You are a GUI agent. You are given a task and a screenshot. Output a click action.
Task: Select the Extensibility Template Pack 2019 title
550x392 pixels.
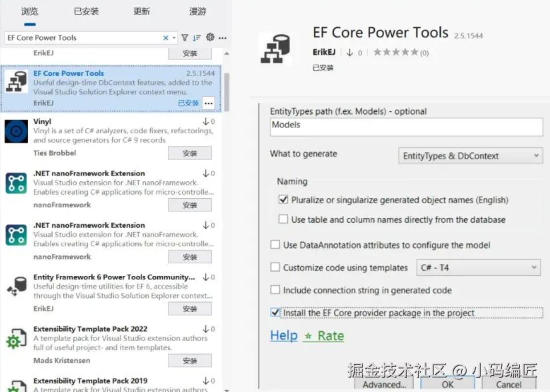click(x=90, y=381)
